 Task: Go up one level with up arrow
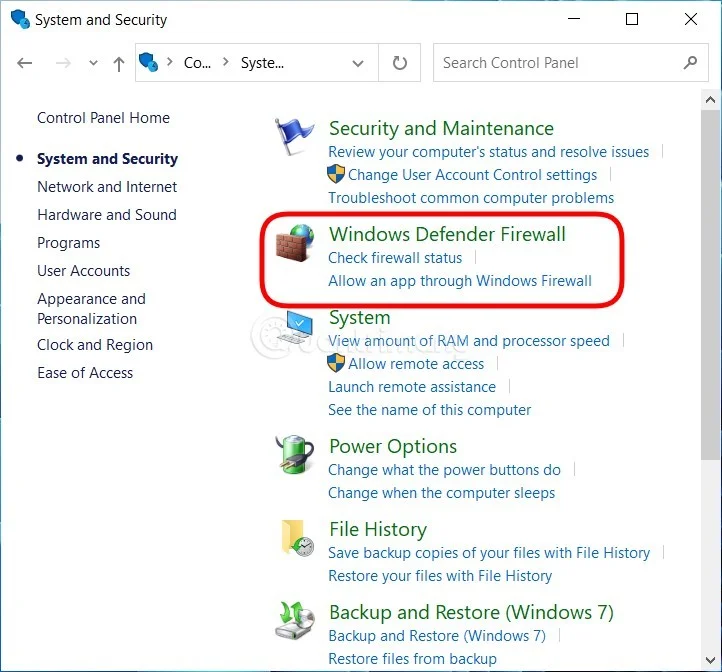[119, 64]
